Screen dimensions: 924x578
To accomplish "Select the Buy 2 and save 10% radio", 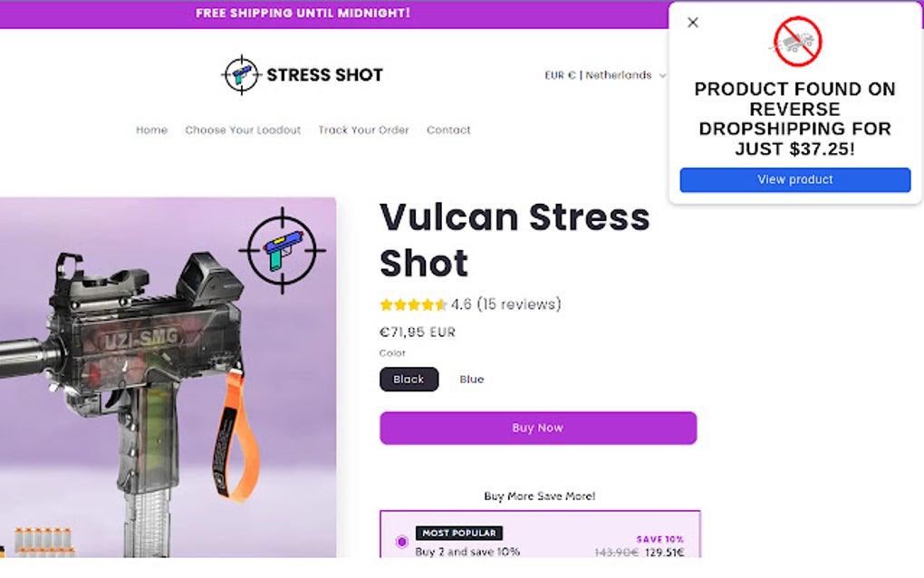I will point(402,542).
